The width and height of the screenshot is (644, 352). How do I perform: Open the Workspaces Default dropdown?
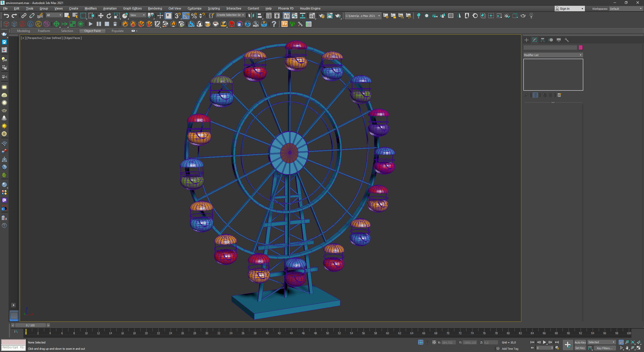point(625,9)
